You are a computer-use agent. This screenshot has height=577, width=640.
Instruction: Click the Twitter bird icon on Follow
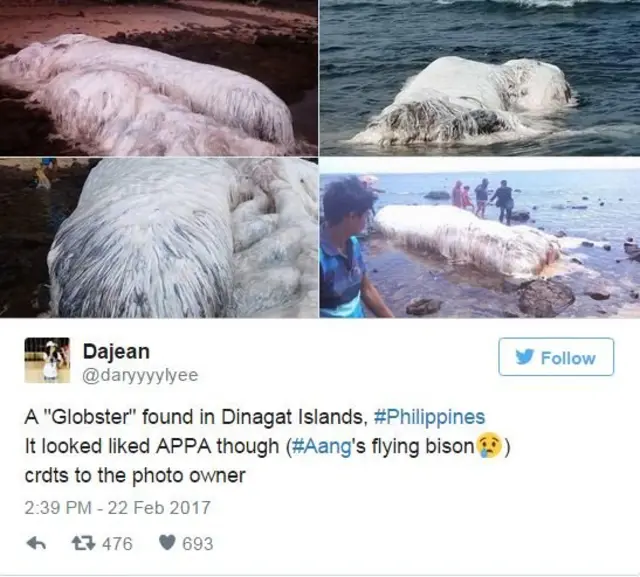(x=524, y=357)
